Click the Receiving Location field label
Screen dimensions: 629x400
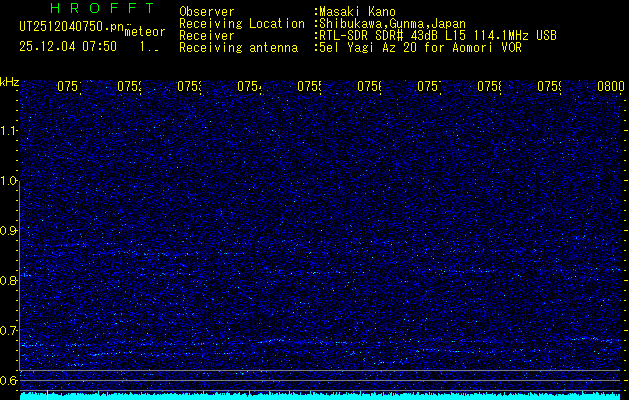(x=241, y=23)
